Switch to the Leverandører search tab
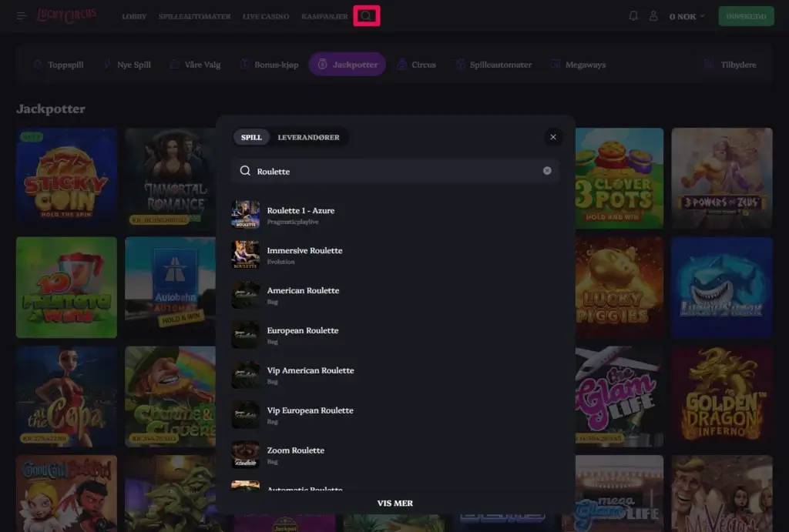Image resolution: width=789 pixels, height=532 pixels. (x=308, y=137)
